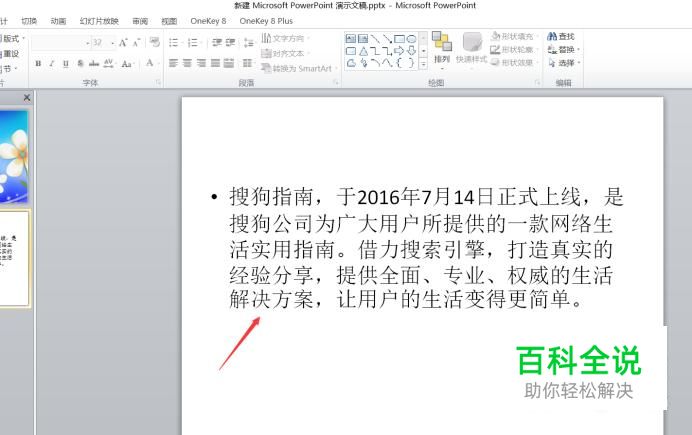The image size is (692, 435).
Task: Open 形状轮廓 shape outline menu
Action: (x=514, y=49)
